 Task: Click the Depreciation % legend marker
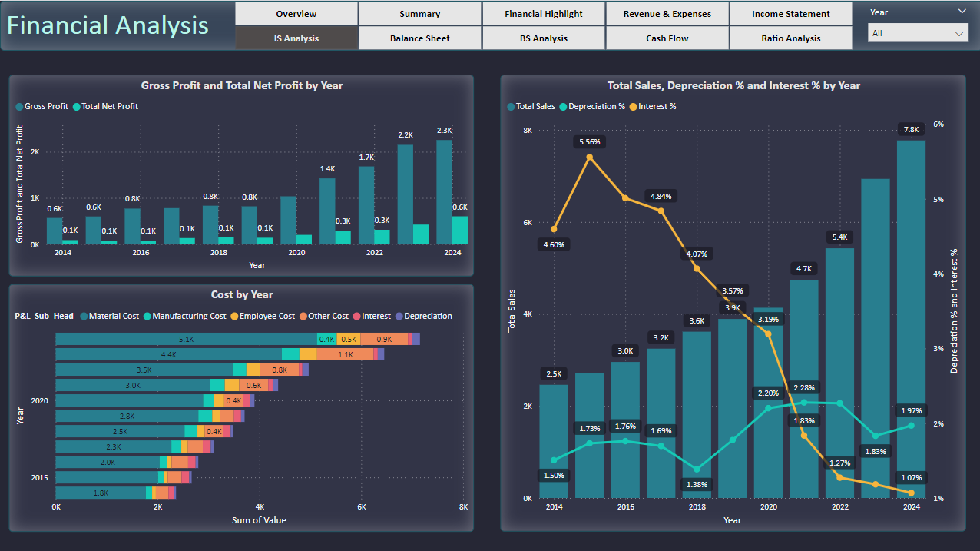(564, 107)
